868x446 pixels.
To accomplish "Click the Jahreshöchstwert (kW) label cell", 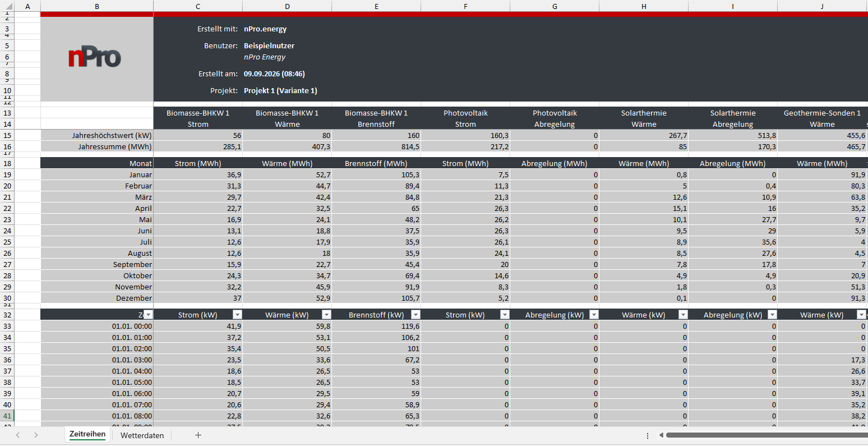I will coord(97,135).
